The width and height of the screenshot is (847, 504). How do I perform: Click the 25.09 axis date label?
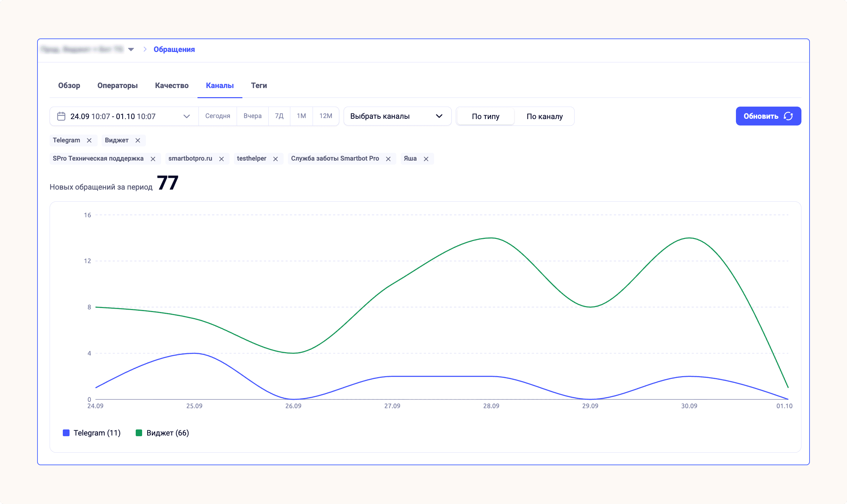click(194, 406)
